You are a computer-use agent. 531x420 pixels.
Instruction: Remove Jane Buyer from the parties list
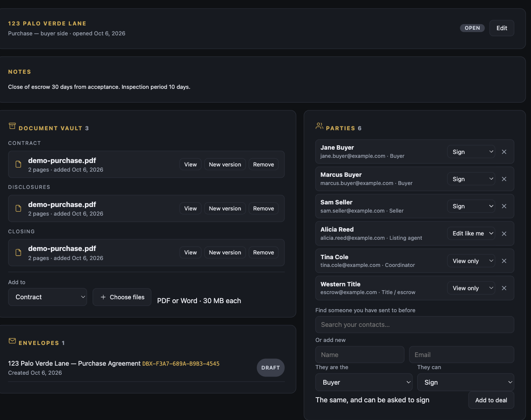click(x=504, y=152)
